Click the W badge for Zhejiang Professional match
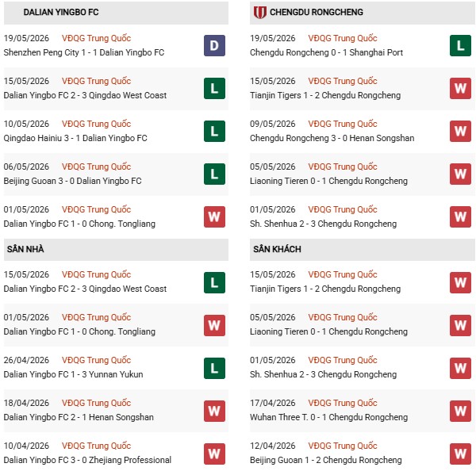476x471 pixels. click(214, 454)
